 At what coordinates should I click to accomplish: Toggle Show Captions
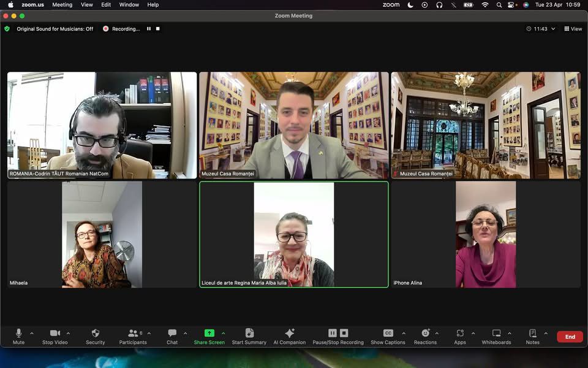[388, 333]
